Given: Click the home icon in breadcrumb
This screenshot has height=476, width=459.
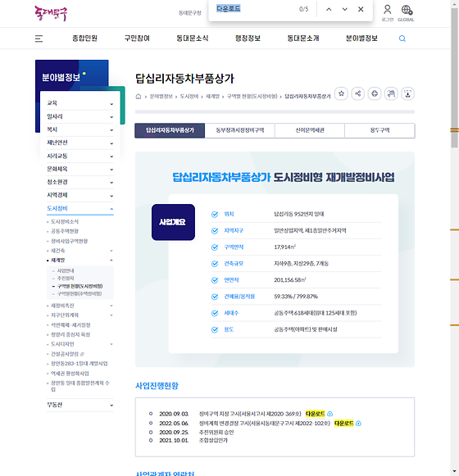Looking at the screenshot, I should click(x=139, y=97).
